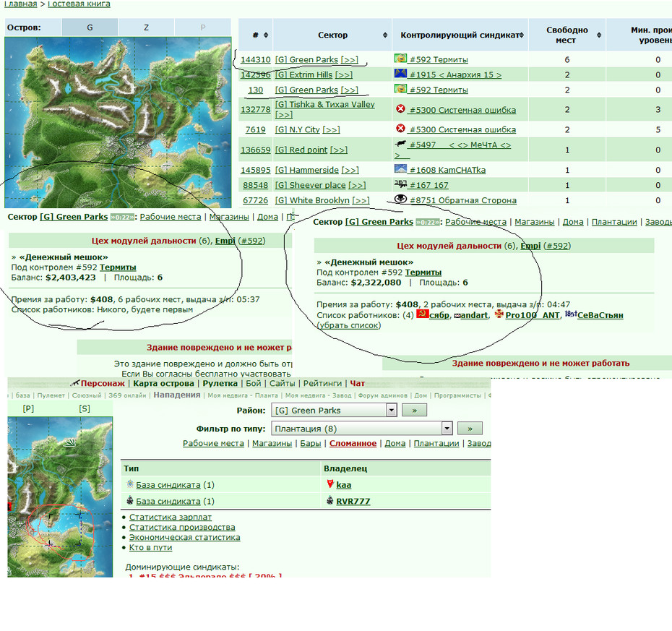Viewport: 672px width, 631px height.
Task: Click the large G island map image
Action: 118,123
